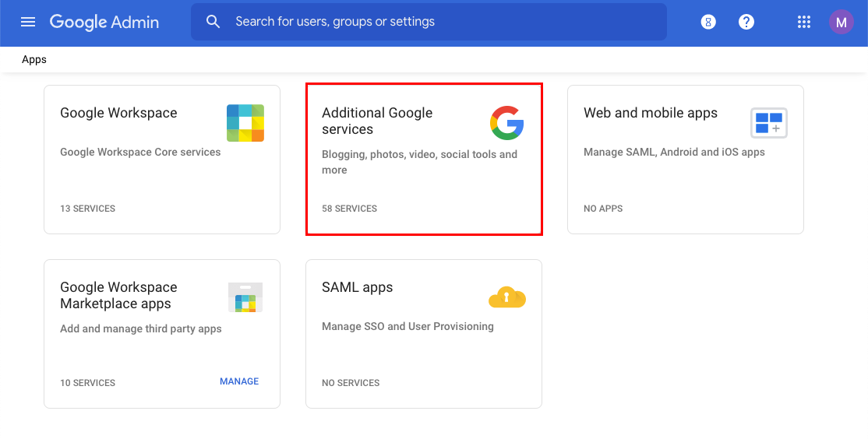Open the hourglass tasks icon
868x439 pixels.
[x=708, y=22]
